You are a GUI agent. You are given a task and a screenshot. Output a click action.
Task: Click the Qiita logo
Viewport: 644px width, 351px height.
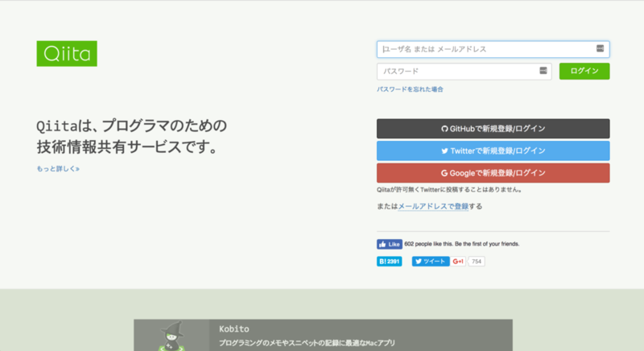click(67, 53)
